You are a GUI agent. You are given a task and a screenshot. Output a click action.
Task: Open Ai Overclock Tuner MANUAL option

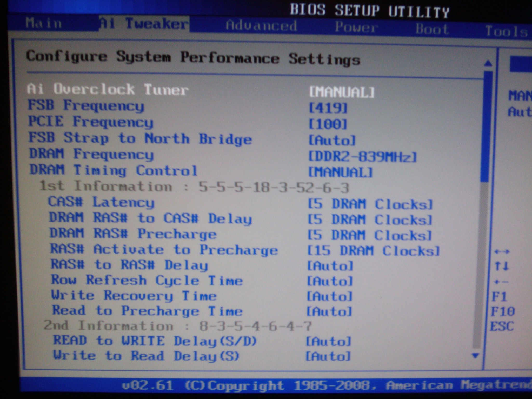(342, 92)
